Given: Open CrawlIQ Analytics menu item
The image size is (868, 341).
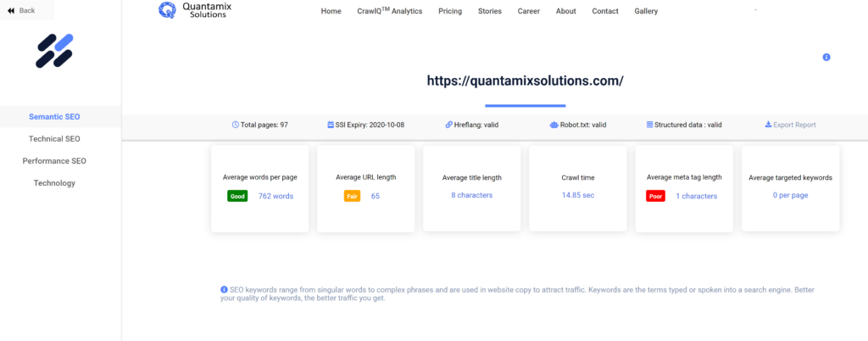Looking at the screenshot, I should (390, 10).
